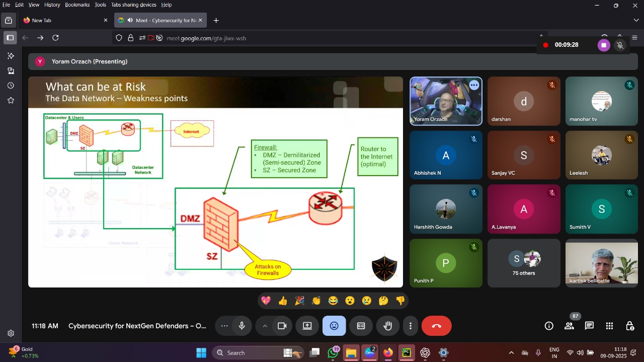
Task: Open meeting details info icon
Action: point(549,326)
